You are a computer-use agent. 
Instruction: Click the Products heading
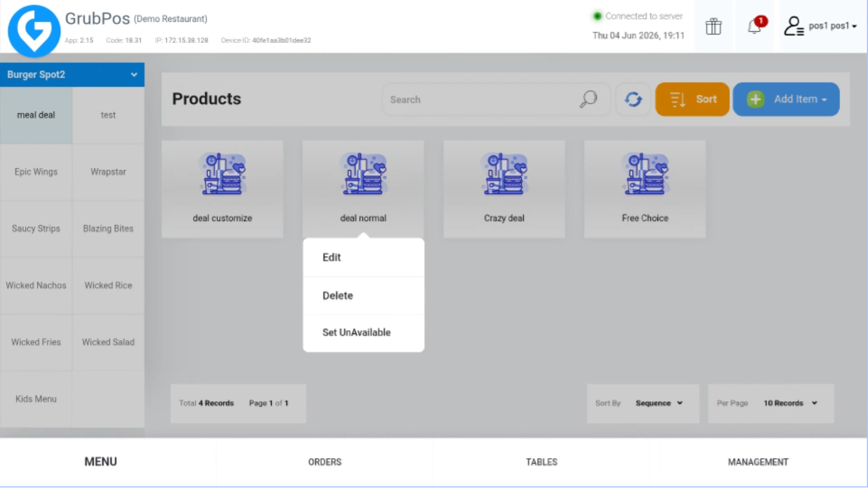click(x=207, y=99)
